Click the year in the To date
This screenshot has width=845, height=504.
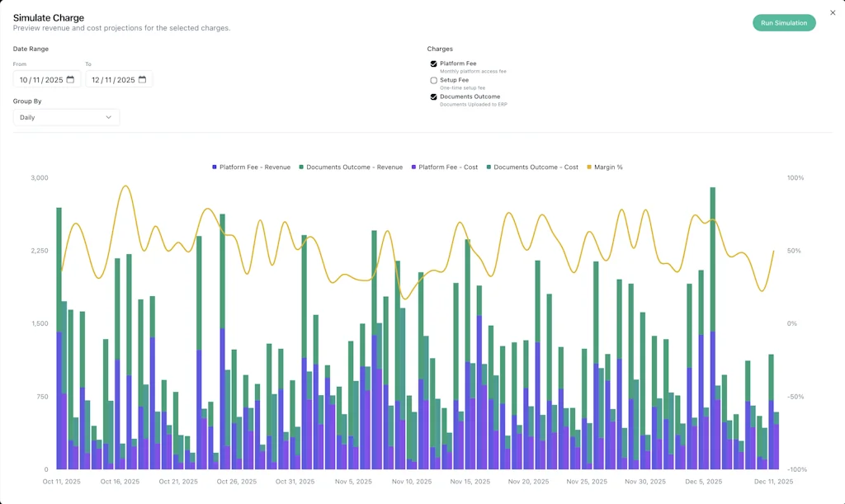(x=125, y=80)
